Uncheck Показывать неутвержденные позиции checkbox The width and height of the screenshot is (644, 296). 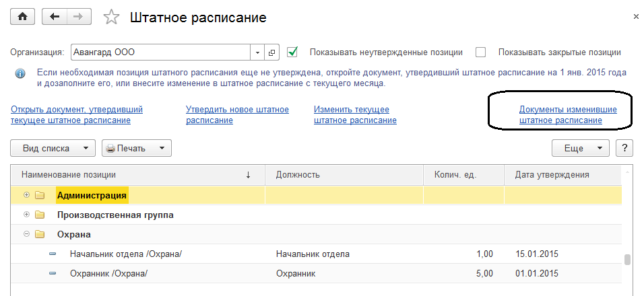(292, 52)
